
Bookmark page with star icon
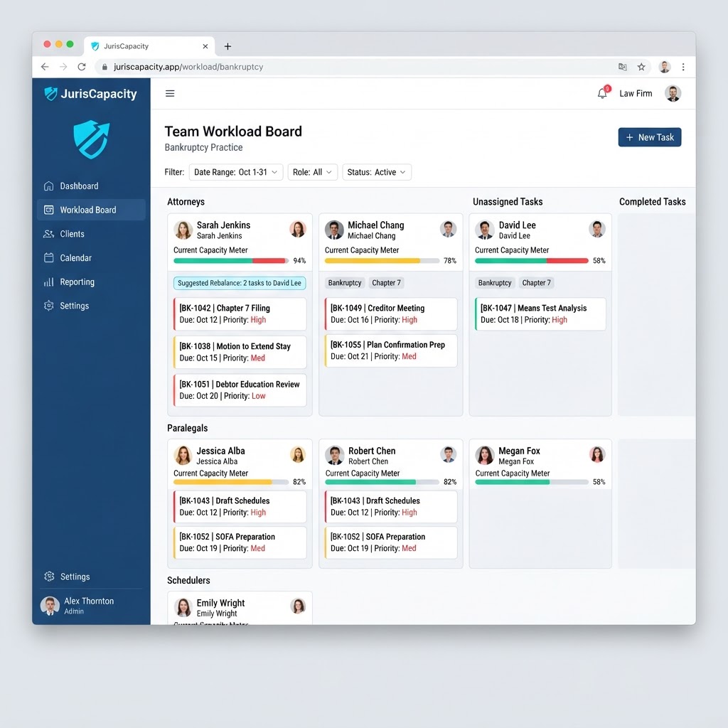click(x=641, y=67)
